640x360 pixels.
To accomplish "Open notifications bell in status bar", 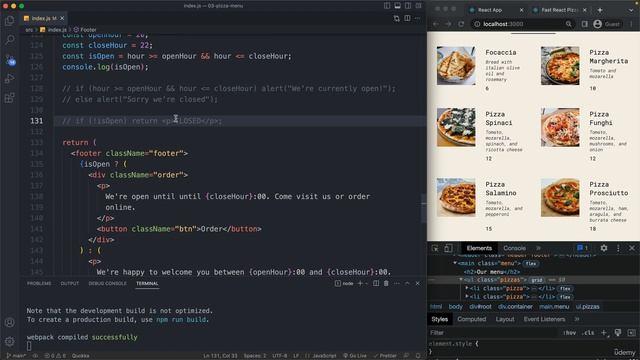I will [418, 356].
